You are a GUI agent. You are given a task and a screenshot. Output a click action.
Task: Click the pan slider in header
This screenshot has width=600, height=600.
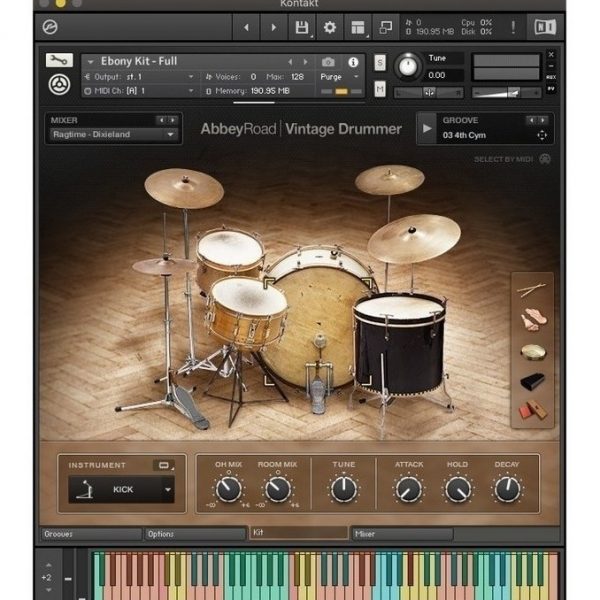click(x=429, y=92)
